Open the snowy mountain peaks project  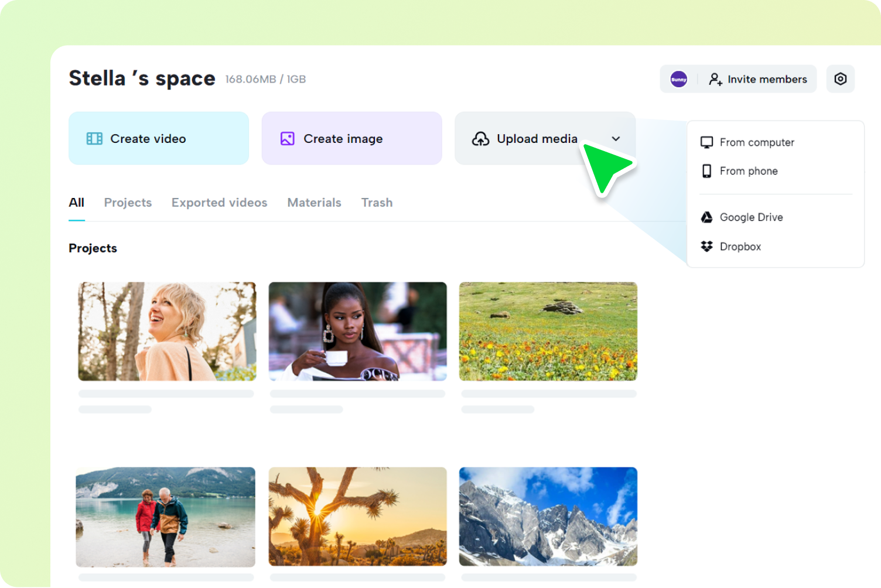[548, 517]
